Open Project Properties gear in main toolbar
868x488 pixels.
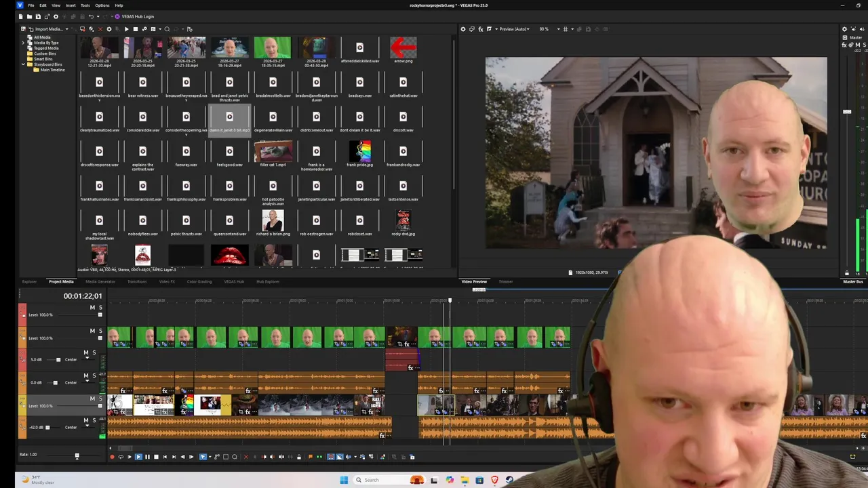pyautogui.click(x=56, y=16)
